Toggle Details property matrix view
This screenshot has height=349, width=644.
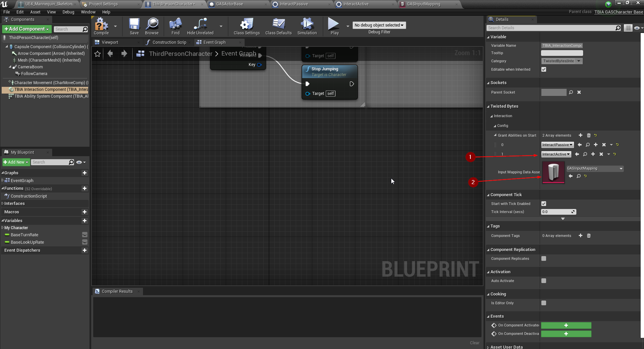(628, 28)
